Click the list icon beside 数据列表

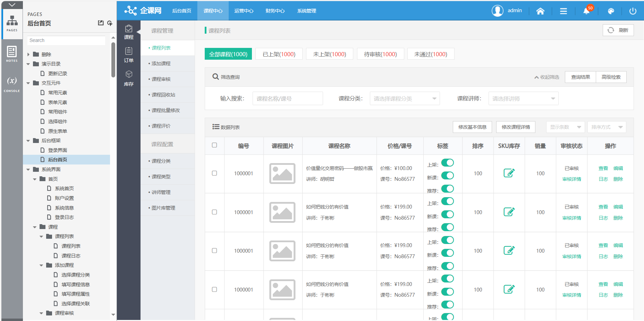(216, 127)
